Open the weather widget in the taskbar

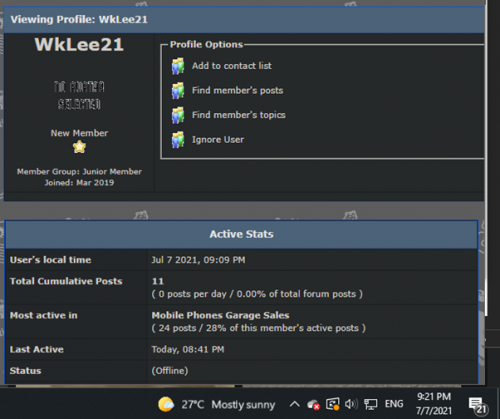[x=217, y=404]
